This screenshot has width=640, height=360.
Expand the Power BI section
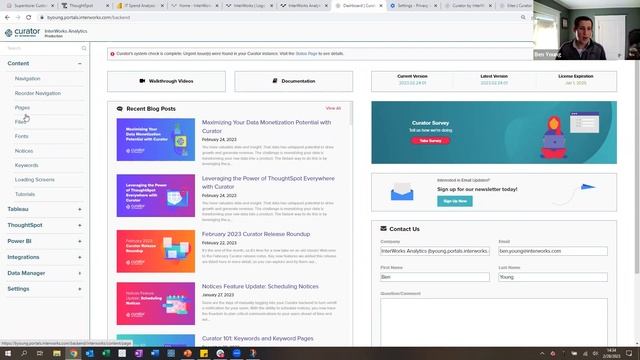(x=80, y=241)
